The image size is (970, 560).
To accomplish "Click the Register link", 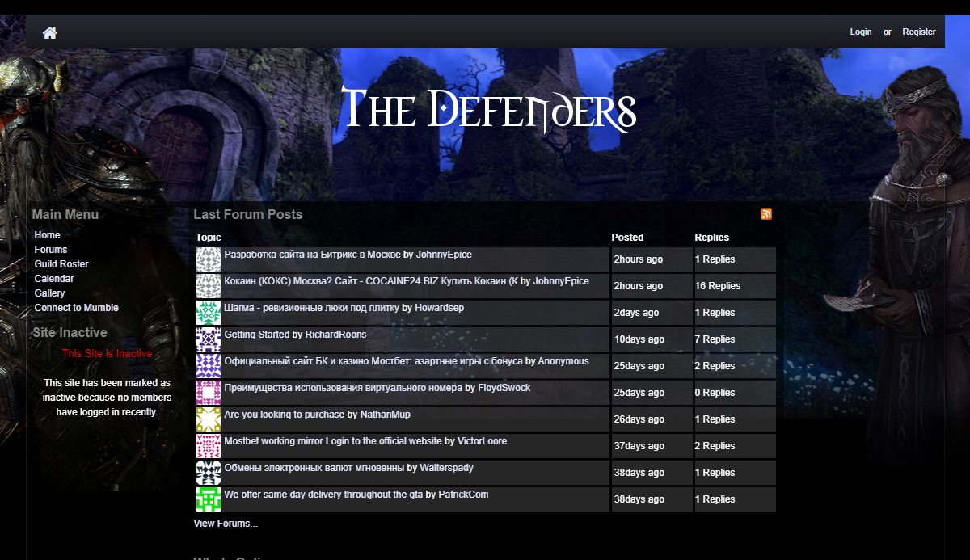I will click(919, 32).
